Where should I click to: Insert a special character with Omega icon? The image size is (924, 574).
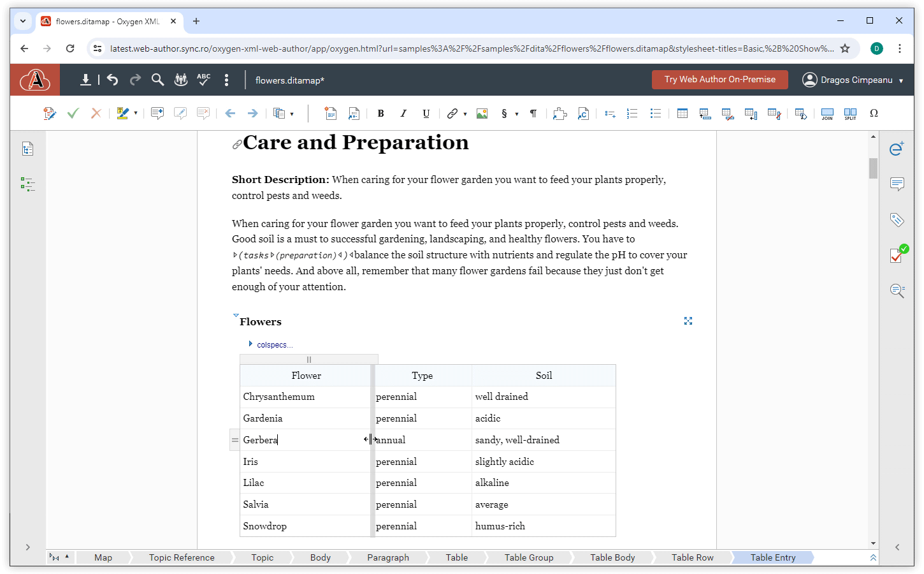(x=874, y=114)
